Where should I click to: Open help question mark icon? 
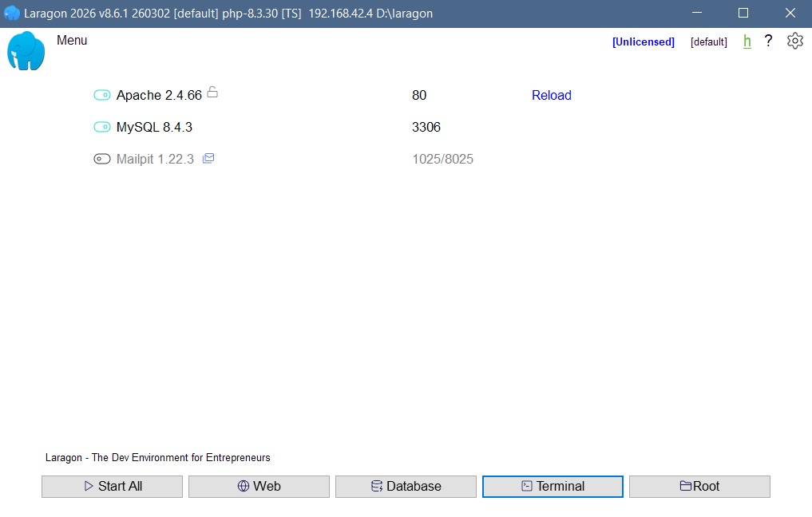[769, 41]
